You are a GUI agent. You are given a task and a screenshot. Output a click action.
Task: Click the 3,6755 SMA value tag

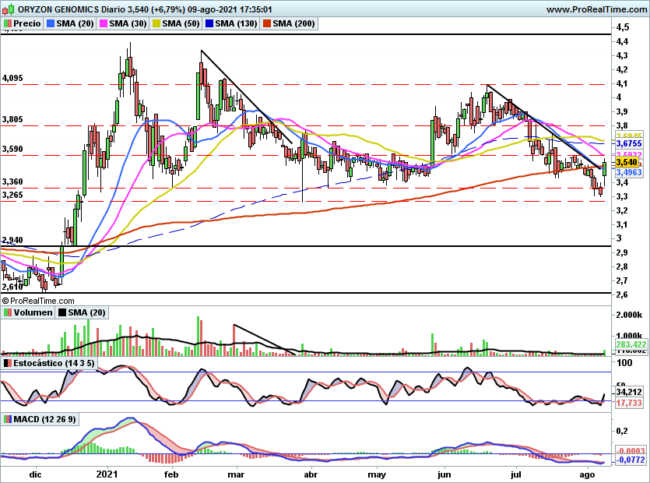pyautogui.click(x=629, y=143)
